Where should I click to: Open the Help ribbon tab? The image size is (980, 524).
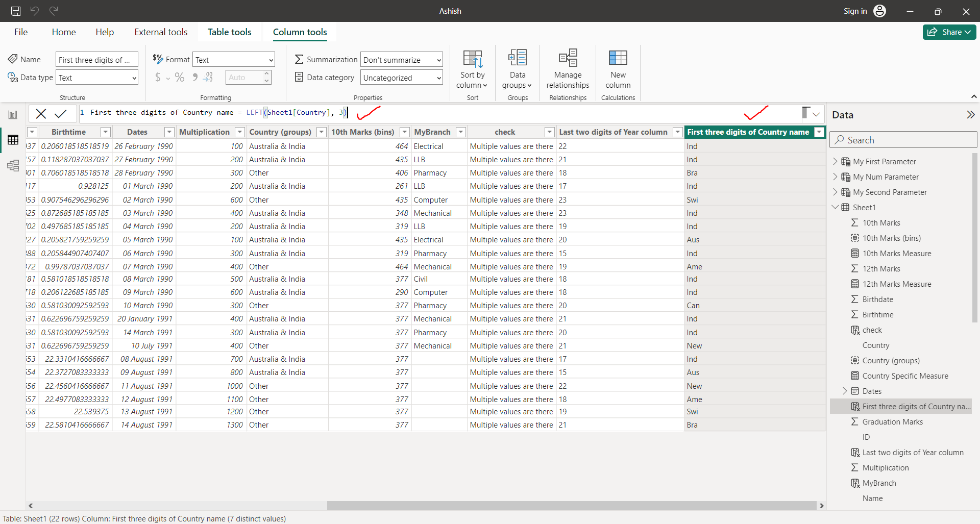point(104,32)
